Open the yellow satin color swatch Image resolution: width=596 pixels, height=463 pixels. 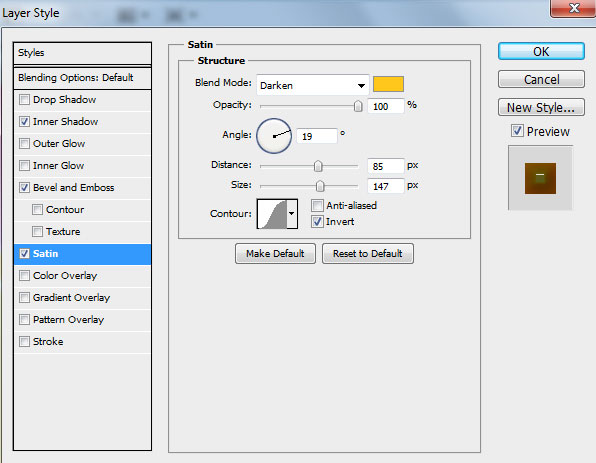(388, 84)
